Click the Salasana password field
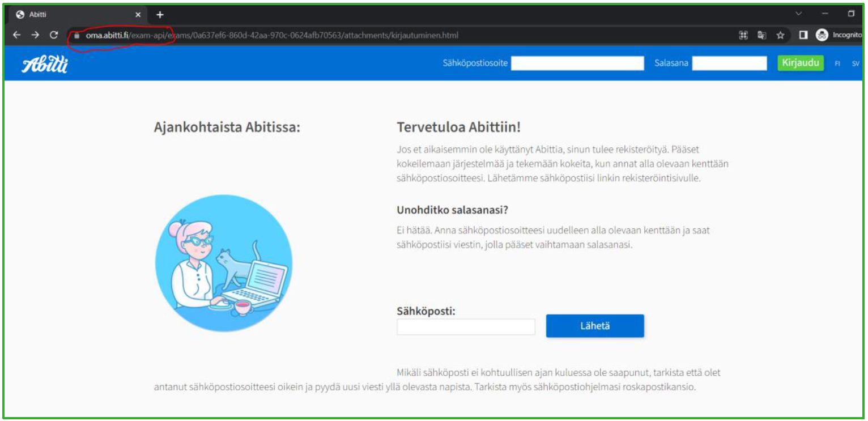The image size is (868, 421). pos(729,63)
